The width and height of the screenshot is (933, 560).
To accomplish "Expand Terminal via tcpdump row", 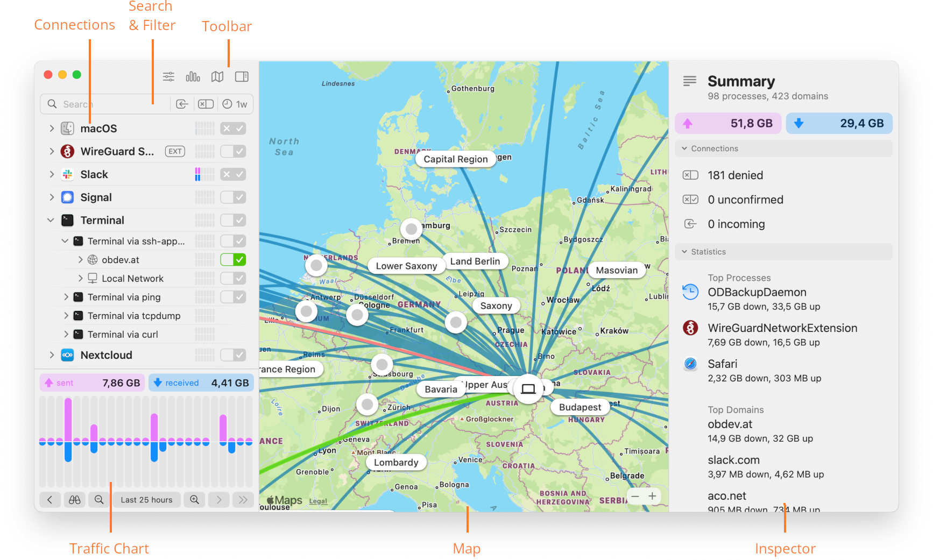I will coord(66,316).
